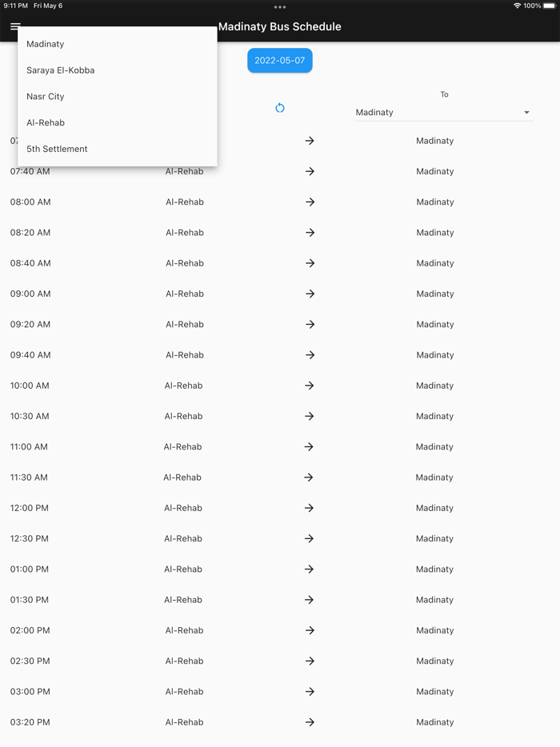
Task: Open the 2022-05-07 date picker button
Action: pos(279,60)
